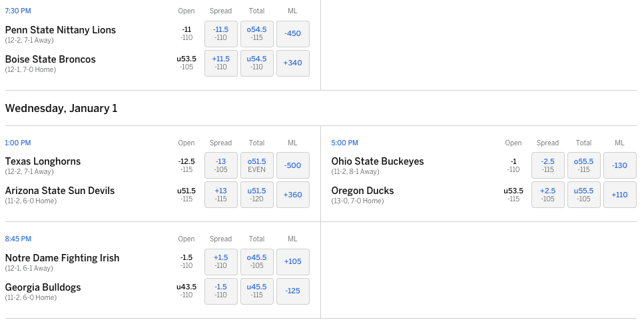The width and height of the screenshot is (644, 322).
Task: Select Texas Longhorns -13 spread
Action: pos(221,165)
